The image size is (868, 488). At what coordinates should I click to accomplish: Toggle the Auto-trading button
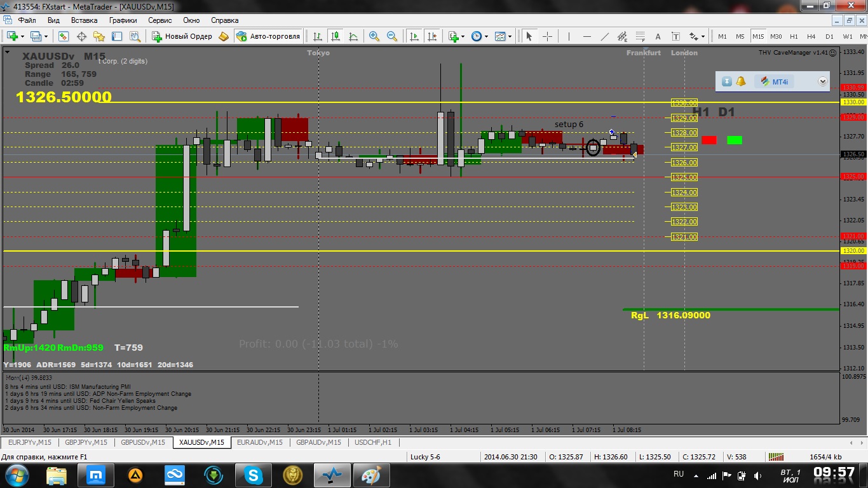click(x=268, y=36)
